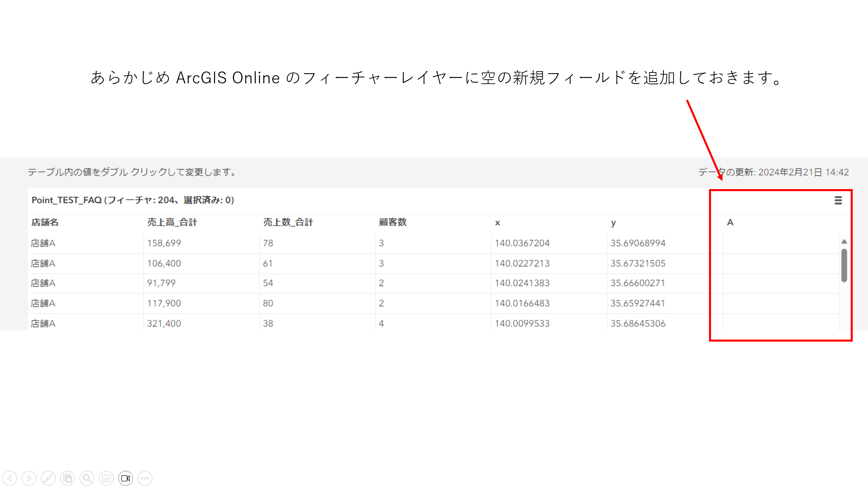Image resolution: width=868 pixels, height=488 pixels.
Task: Click the table vertical scrollbar thumb
Action: 844,265
